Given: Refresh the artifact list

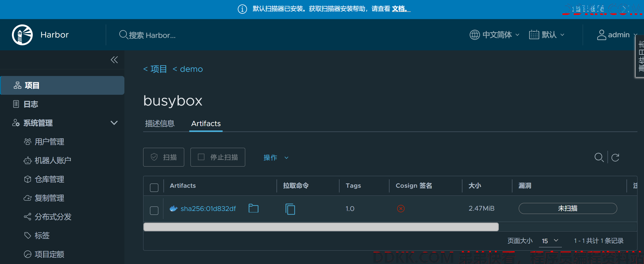Looking at the screenshot, I should click(x=615, y=157).
